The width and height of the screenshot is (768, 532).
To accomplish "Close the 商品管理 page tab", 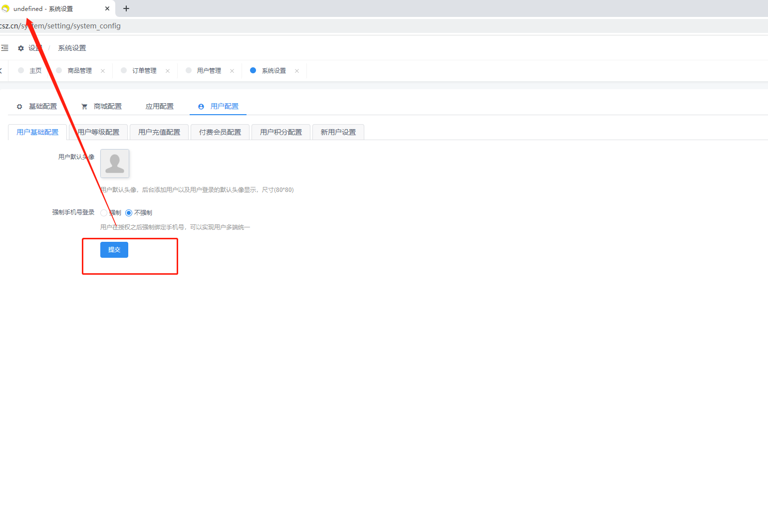I will pos(103,71).
